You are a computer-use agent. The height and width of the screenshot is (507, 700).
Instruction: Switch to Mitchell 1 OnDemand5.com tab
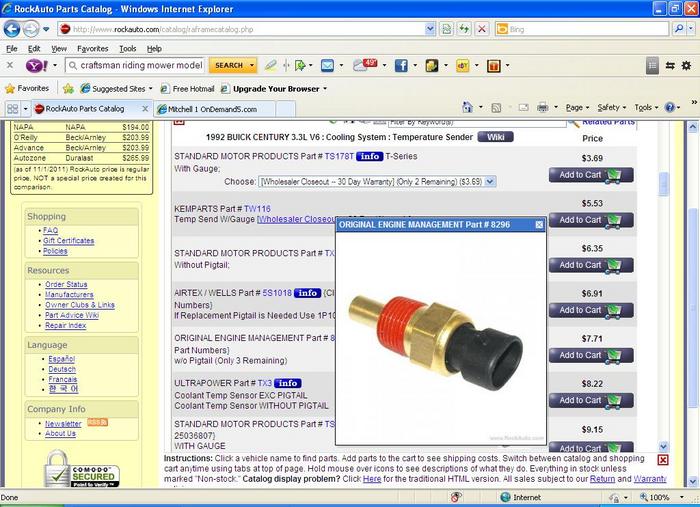coord(214,109)
